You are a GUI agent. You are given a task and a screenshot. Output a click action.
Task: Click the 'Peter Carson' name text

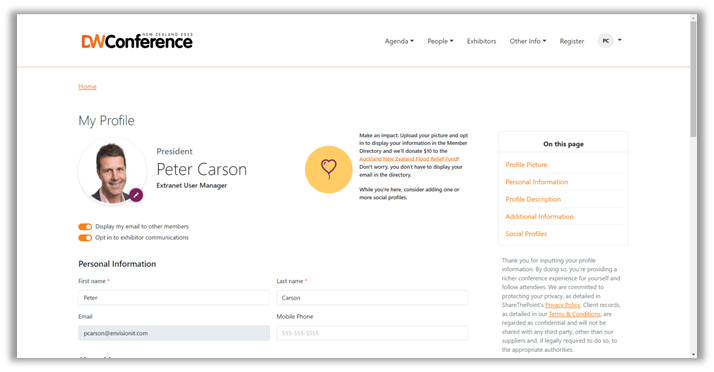pos(201,169)
